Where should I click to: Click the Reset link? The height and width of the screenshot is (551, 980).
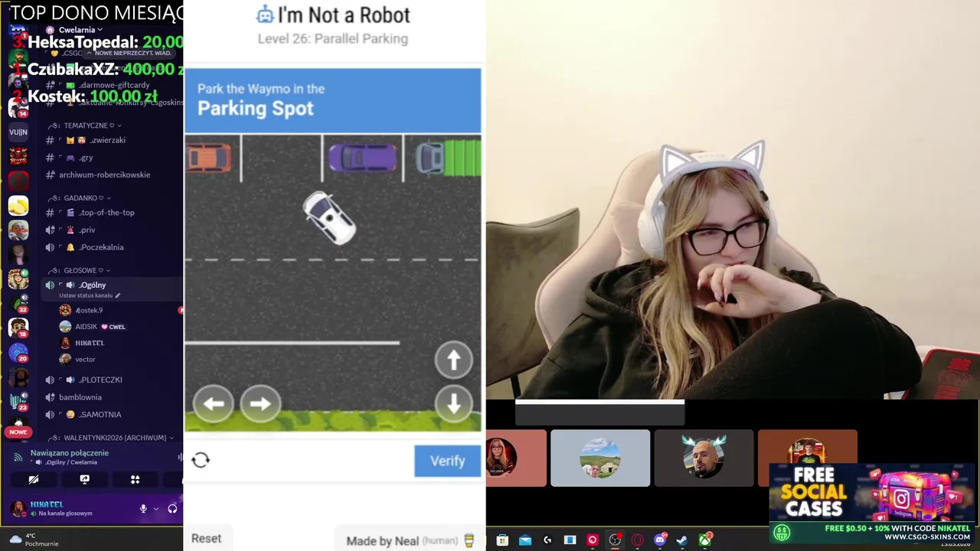point(206,539)
